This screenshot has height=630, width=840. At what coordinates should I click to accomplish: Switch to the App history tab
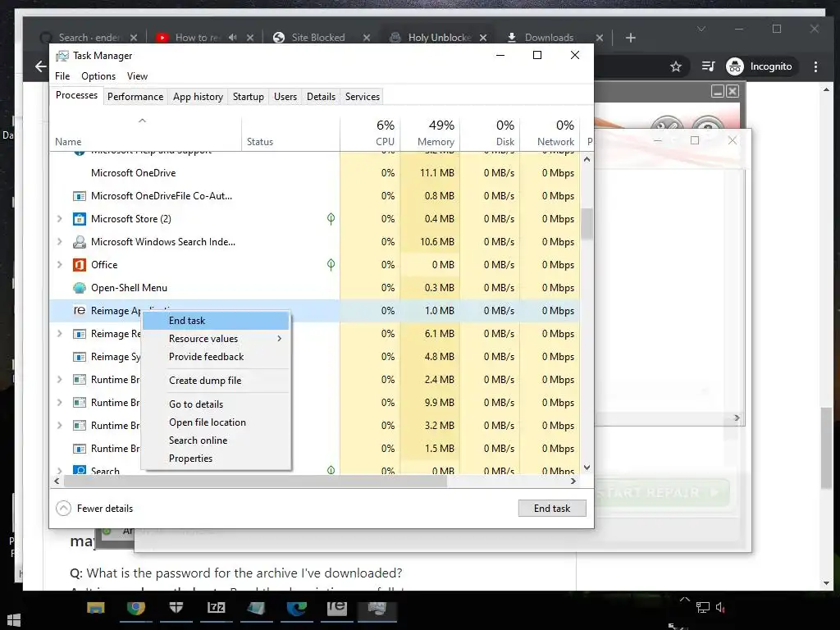coord(198,97)
